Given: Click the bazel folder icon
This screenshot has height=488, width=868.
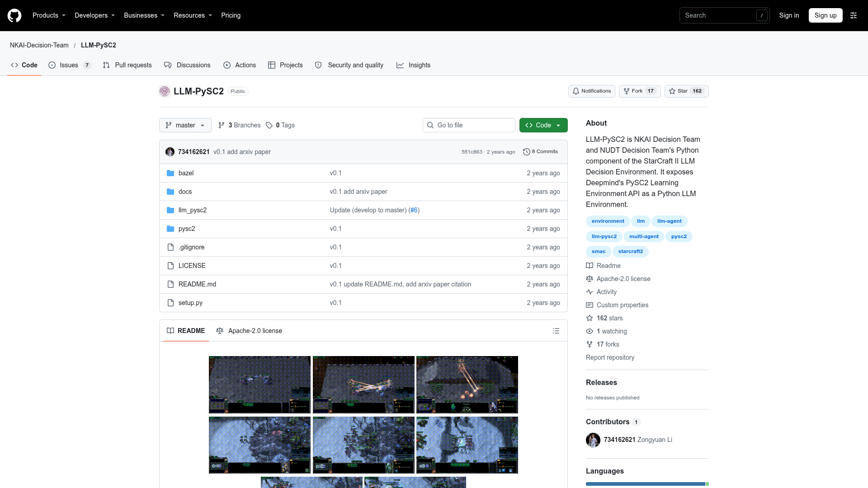Looking at the screenshot, I should tap(170, 173).
